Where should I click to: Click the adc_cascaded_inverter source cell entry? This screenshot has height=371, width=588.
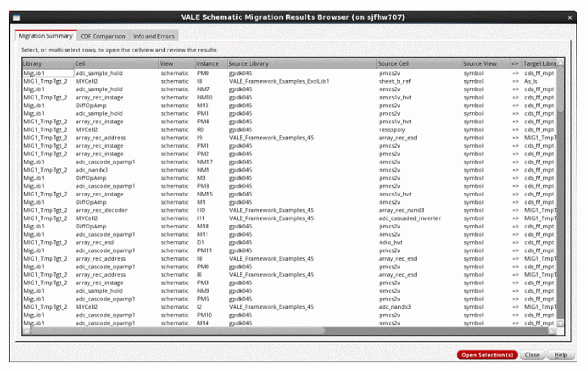coord(410,218)
